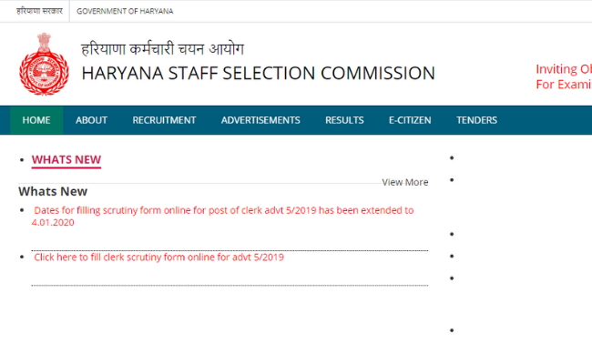
Task: Click the red 'For Exami' notice line
Action: click(563, 84)
